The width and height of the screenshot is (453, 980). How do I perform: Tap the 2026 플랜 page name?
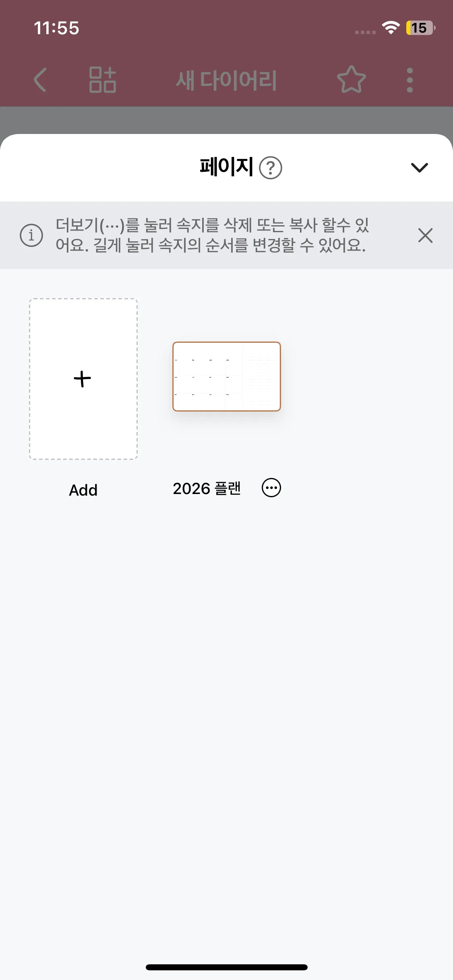pyautogui.click(x=207, y=488)
